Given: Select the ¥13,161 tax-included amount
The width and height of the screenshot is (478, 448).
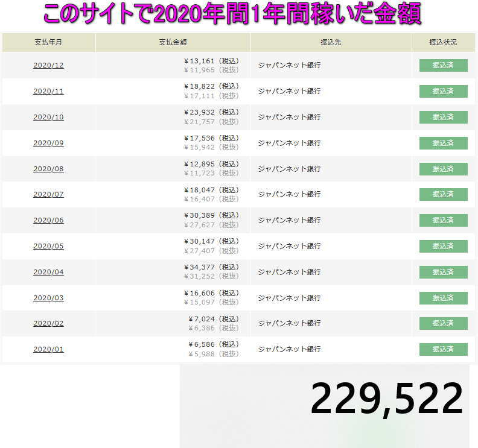Looking at the screenshot, I should 212,61.
